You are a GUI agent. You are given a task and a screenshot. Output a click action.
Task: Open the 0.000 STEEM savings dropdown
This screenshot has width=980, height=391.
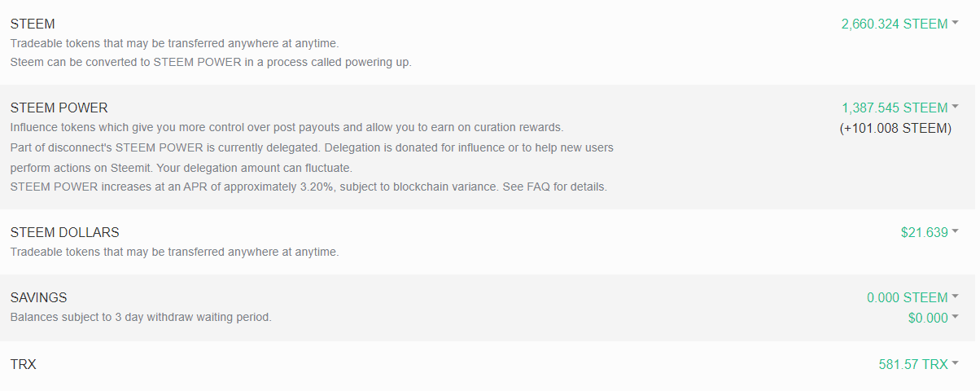click(x=907, y=297)
